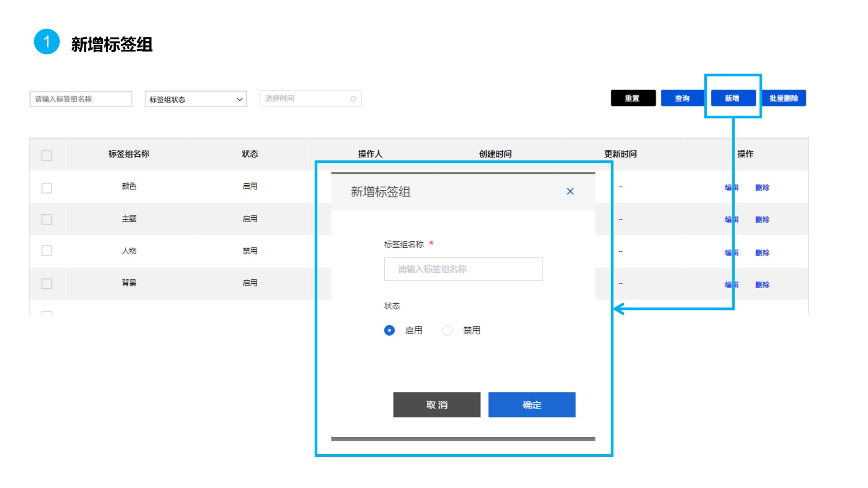
Task: Click the black 重置 reset button
Action: 633,99
